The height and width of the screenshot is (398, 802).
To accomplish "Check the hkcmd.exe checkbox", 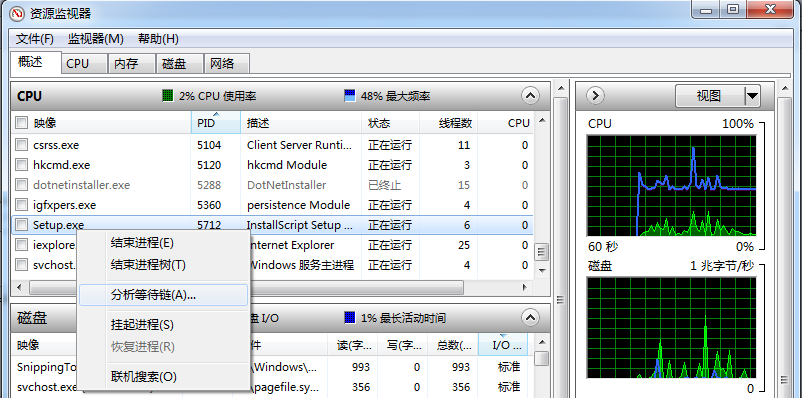I will click(21, 165).
